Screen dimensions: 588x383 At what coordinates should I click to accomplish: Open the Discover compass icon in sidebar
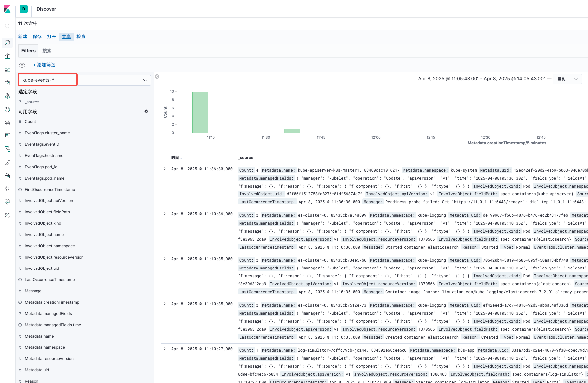click(x=7, y=43)
